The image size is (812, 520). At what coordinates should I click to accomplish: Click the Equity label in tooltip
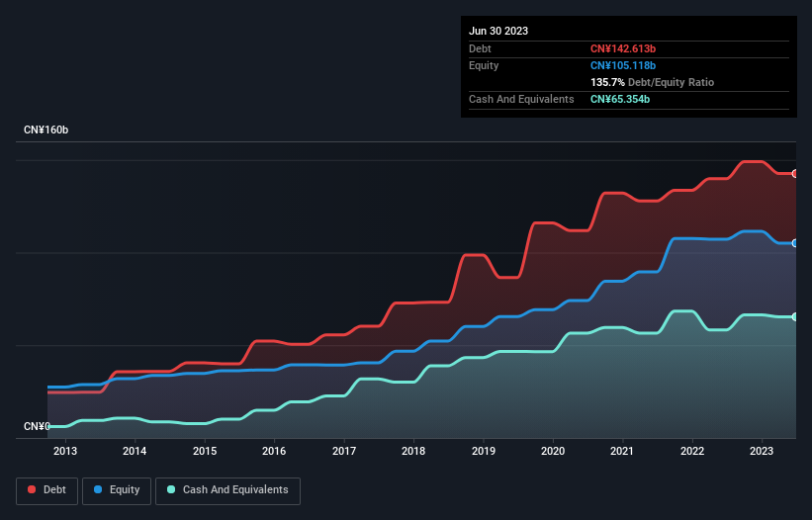coord(484,65)
